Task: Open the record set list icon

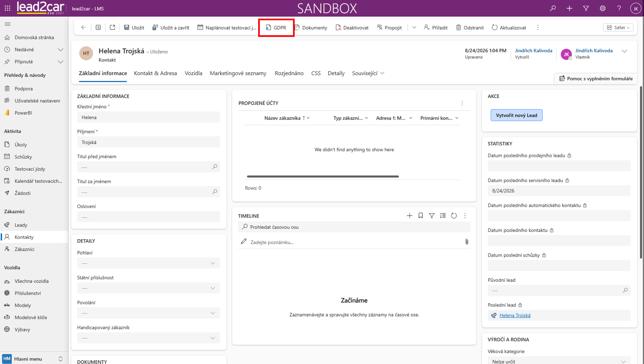Action: [98, 28]
